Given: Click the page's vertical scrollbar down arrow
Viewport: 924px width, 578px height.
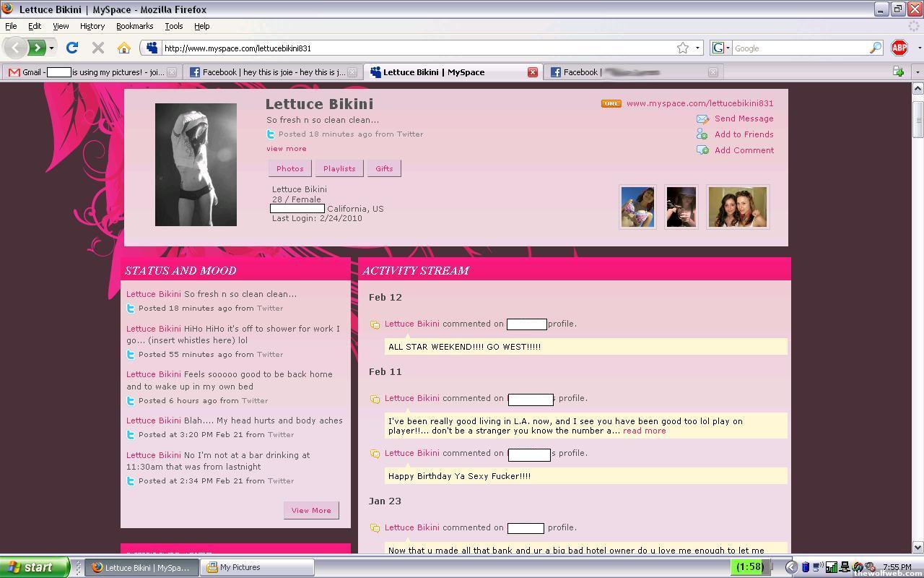Looking at the screenshot, I should tap(918, 548).
